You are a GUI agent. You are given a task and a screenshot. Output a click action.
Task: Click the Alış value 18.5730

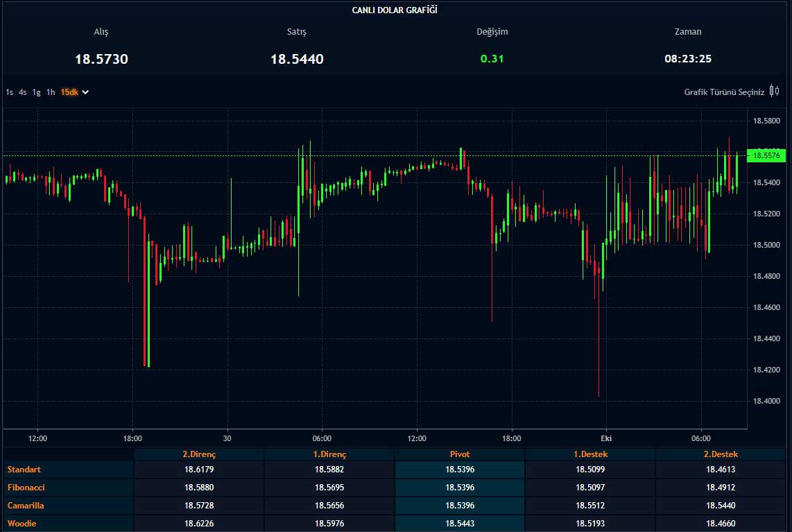(101, 59)
